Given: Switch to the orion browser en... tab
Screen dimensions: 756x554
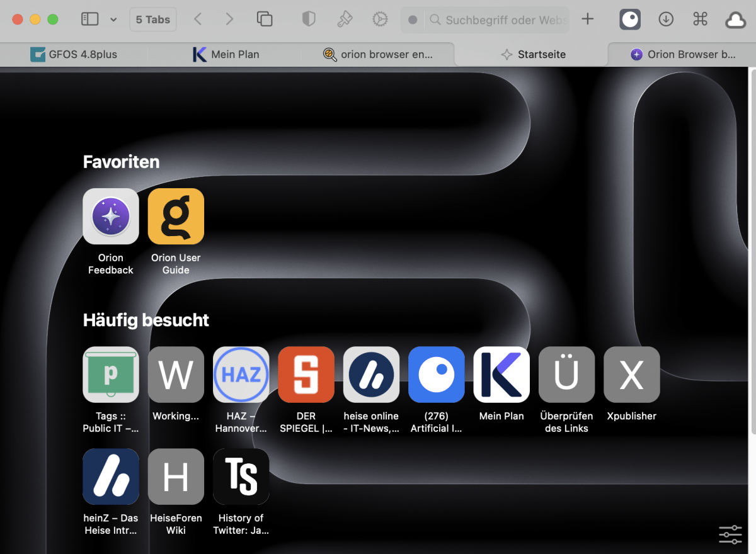Looking at the screenshot, I should click(x=378, y=55).
